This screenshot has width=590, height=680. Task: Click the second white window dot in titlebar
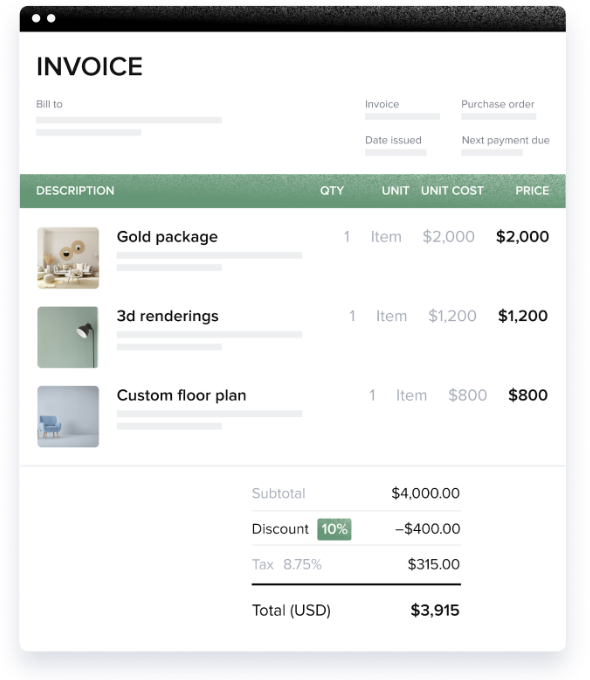pyautogui.click(x=51, y=18)
